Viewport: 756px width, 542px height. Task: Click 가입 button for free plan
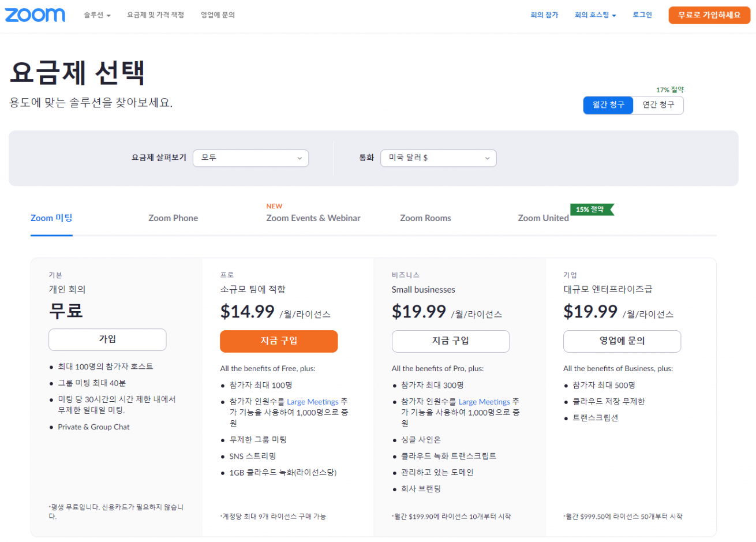(107, 339)
